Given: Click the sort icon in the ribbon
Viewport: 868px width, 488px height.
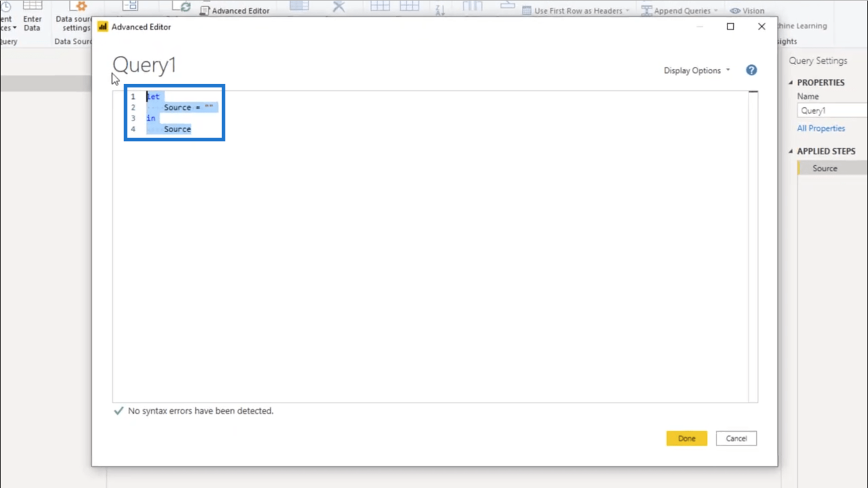Looking at the screenshot, I should (x=440, y=9).
